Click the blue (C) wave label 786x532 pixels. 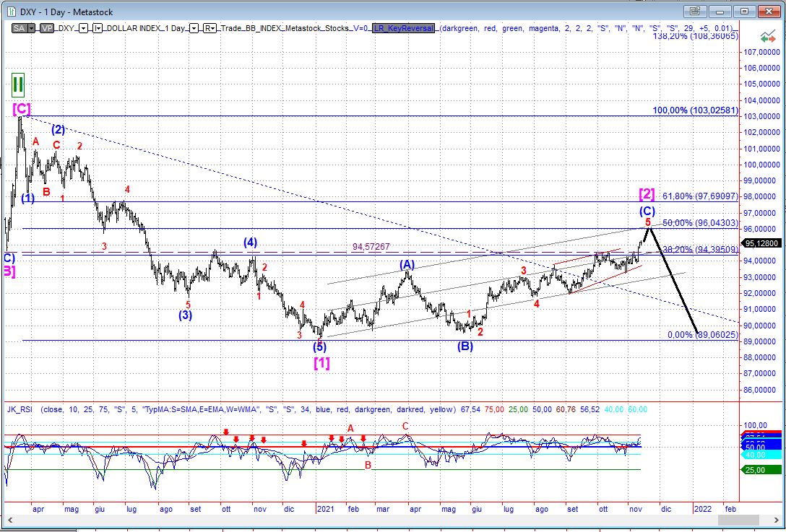tap(647, 211)
